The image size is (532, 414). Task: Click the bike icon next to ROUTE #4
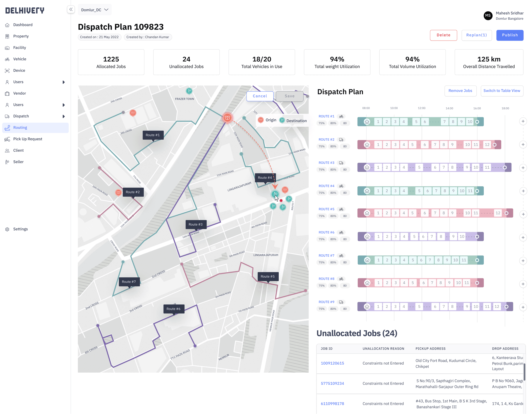(x=341, y=186)
